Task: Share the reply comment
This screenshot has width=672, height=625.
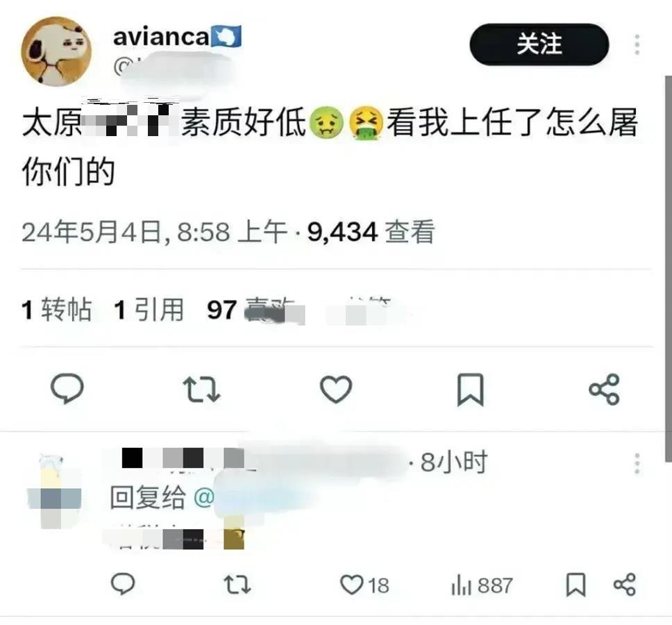Action: (625, 585)
